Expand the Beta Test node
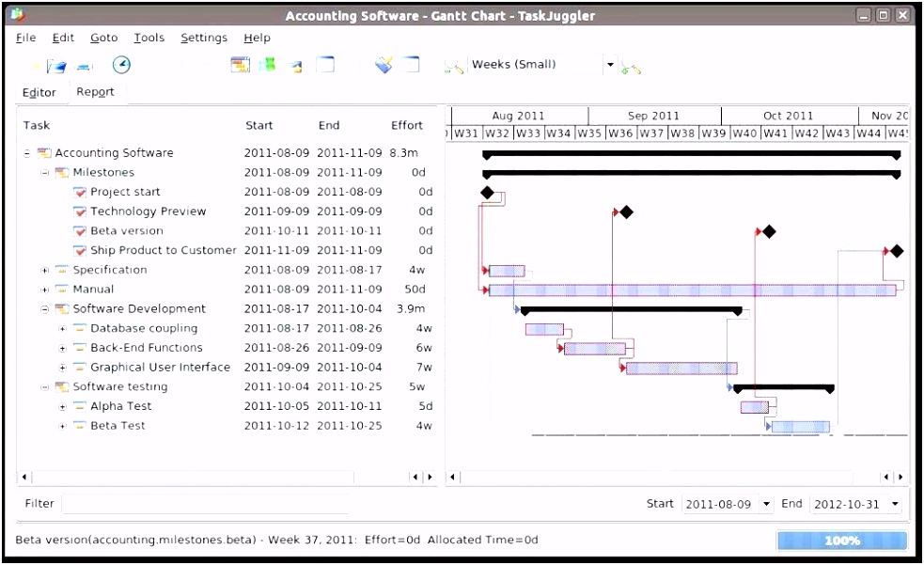Screen dimensions: 924x565 tap(62, 426)
